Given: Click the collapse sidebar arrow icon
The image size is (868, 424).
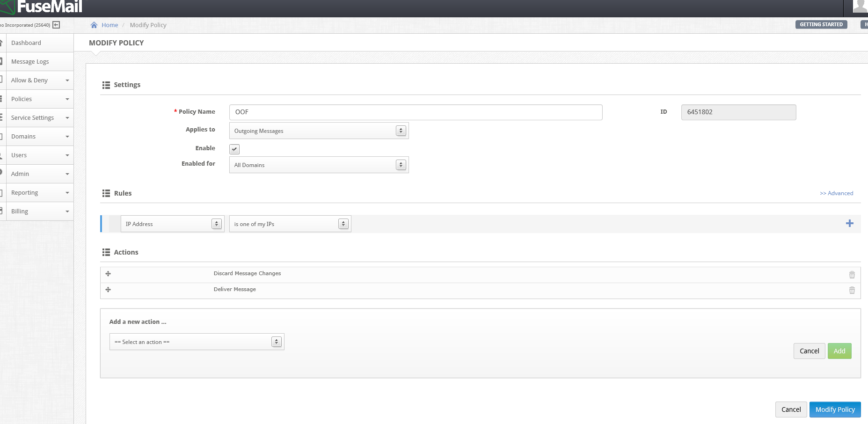Looking at the screenshot, I should tap(56, 25).
